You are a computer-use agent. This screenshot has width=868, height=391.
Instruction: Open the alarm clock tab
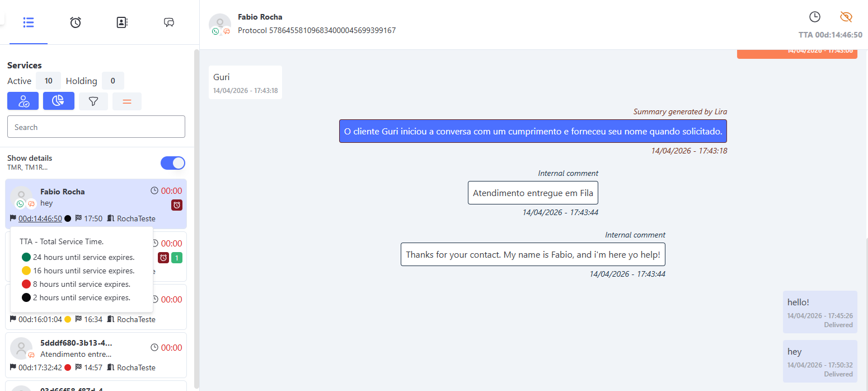click(x=76, y=22)
